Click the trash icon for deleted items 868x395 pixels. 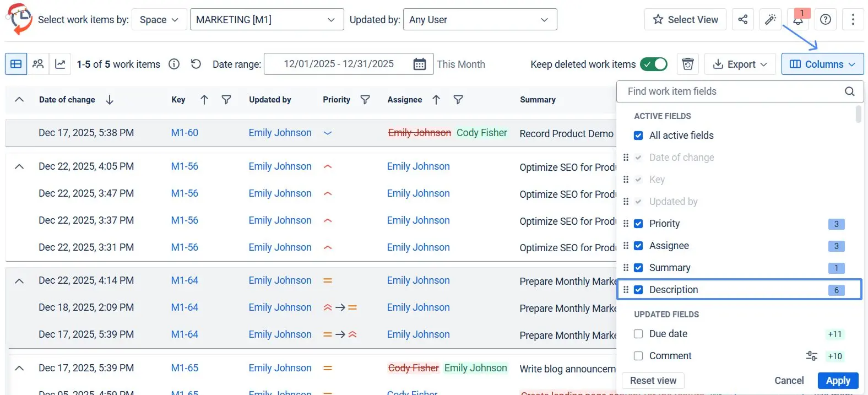[687, 64]
